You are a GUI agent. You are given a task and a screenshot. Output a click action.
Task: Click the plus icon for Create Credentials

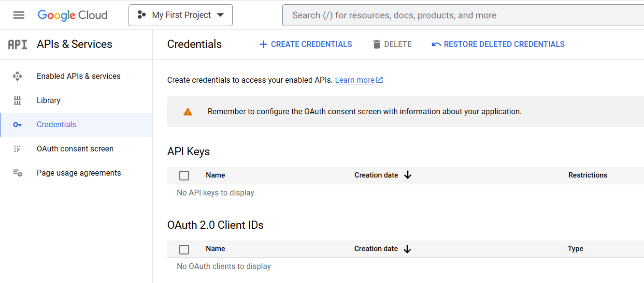click(x=263, y=45)
